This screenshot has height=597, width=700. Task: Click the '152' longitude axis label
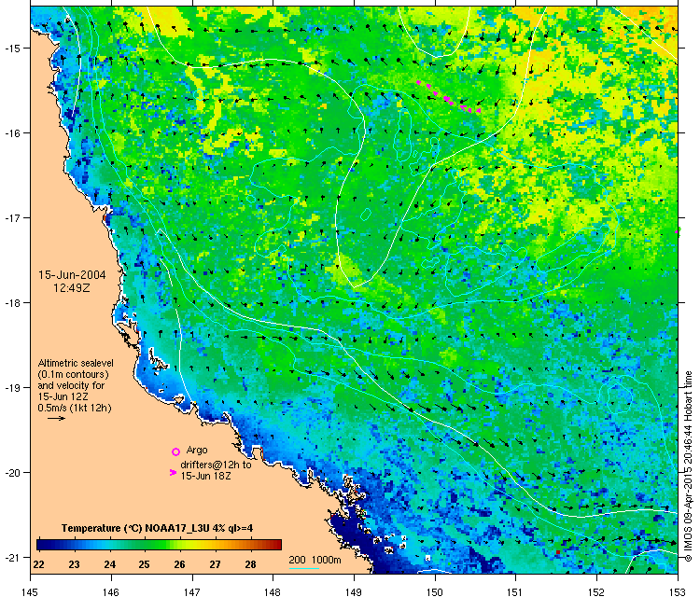(597, 591)
